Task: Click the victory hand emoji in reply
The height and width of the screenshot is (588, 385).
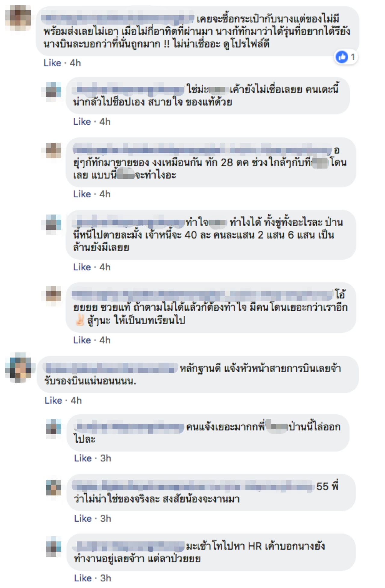Action: pyautogui.click(x=80, y=320)
